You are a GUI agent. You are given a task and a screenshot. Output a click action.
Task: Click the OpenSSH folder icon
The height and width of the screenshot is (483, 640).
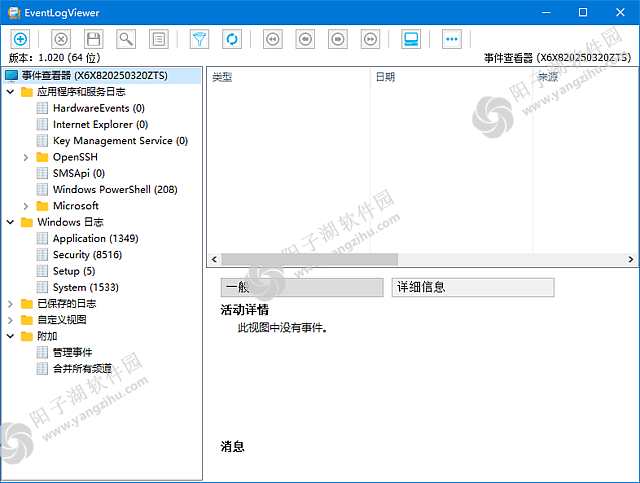click(42, 157)
